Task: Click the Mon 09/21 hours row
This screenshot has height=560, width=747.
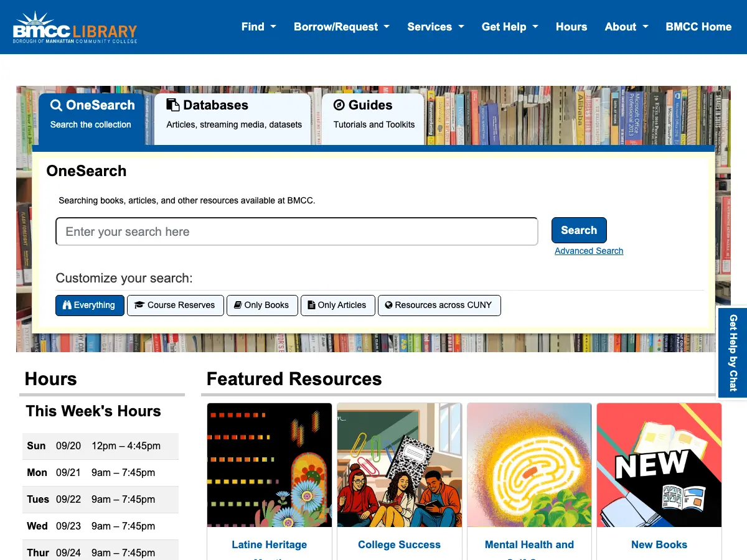Action: click(x=100, y=473)
